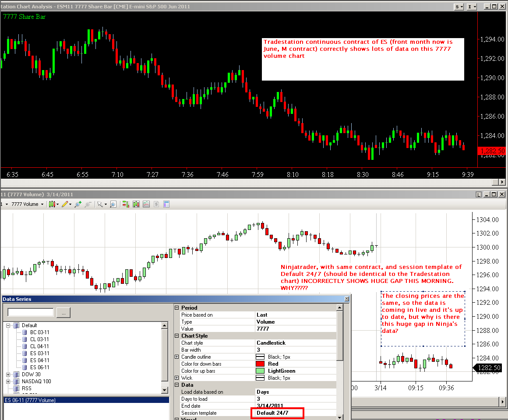The image size is (508, 420).
Task: Expand the Wick property
Action: click(177, 378)
